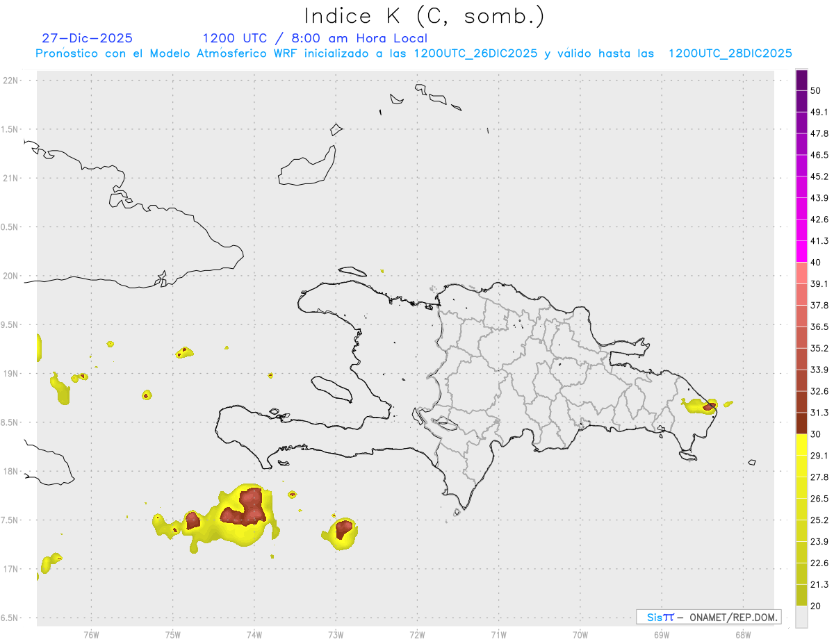
Task: Pick the olive band between 20 and 21.3
Action: point(802,595)
